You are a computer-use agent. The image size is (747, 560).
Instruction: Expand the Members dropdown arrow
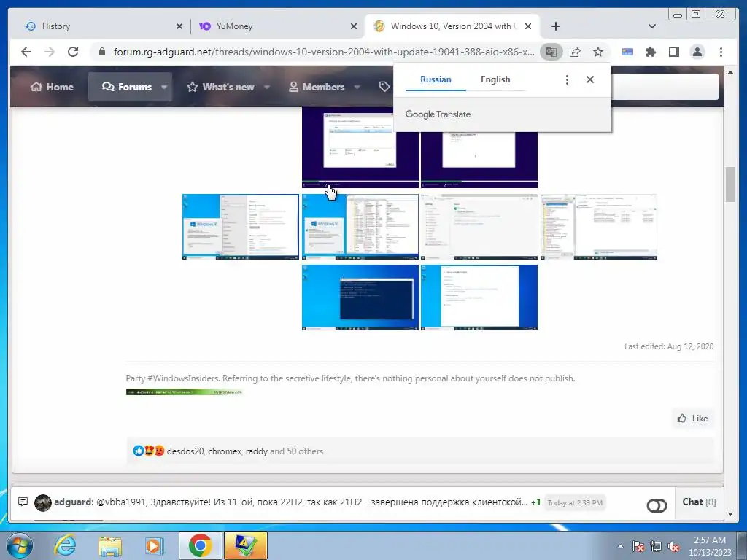coord(357,87)
